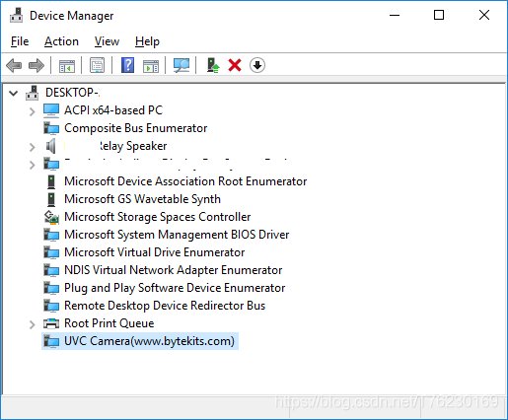The width and height of the screenshot is (508, 420).
Task: Expand the ACPI x64-based PC node
Action: 32,111
